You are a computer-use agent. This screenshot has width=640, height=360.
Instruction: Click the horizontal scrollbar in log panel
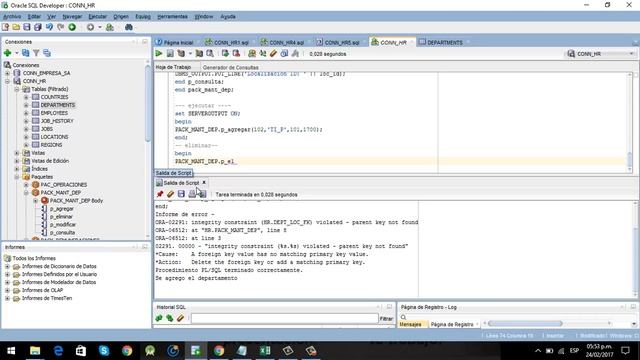(x=525, y=324)
